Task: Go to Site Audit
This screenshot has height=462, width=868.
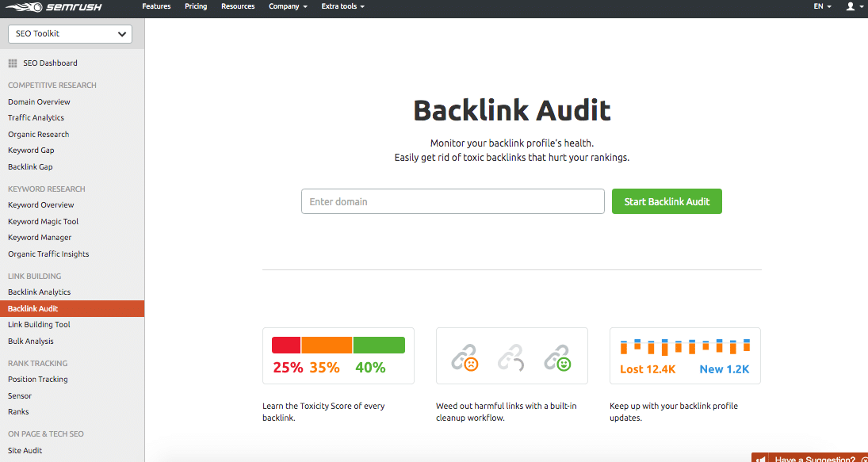Action: [x=25, y=451]
